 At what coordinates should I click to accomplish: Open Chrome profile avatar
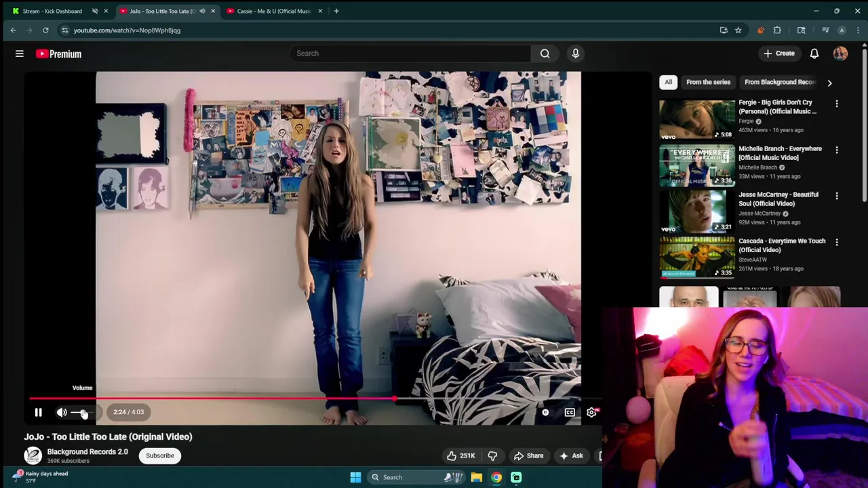842,30
